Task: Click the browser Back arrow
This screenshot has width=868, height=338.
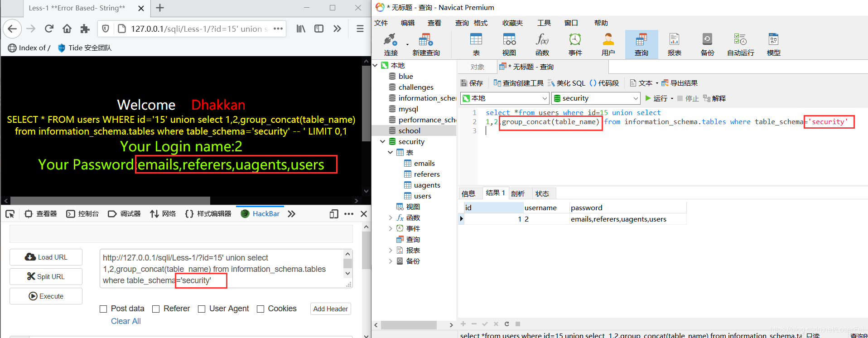Action: pyautogui.click(x=12, y=29)
